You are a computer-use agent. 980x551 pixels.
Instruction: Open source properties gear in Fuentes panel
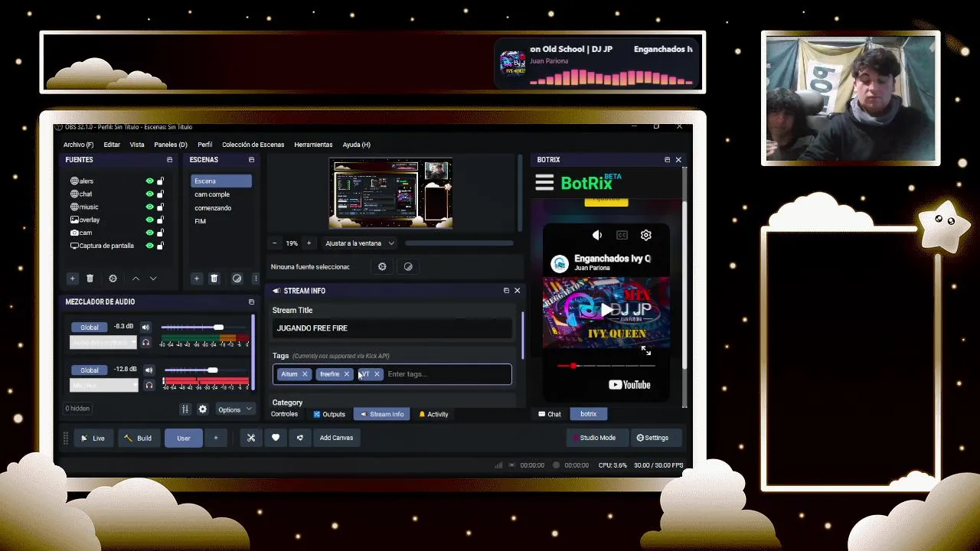(113, 279)
